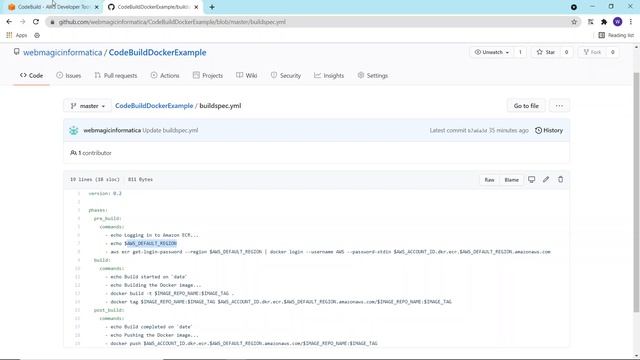
Task: Click the watchers count 1
Action: pos(520,52)
